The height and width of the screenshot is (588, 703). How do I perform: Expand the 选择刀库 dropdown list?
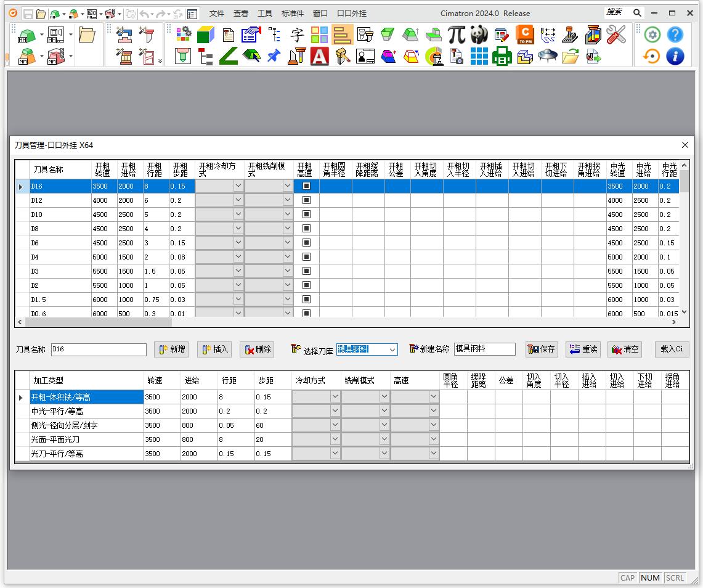tap(392, 349)
